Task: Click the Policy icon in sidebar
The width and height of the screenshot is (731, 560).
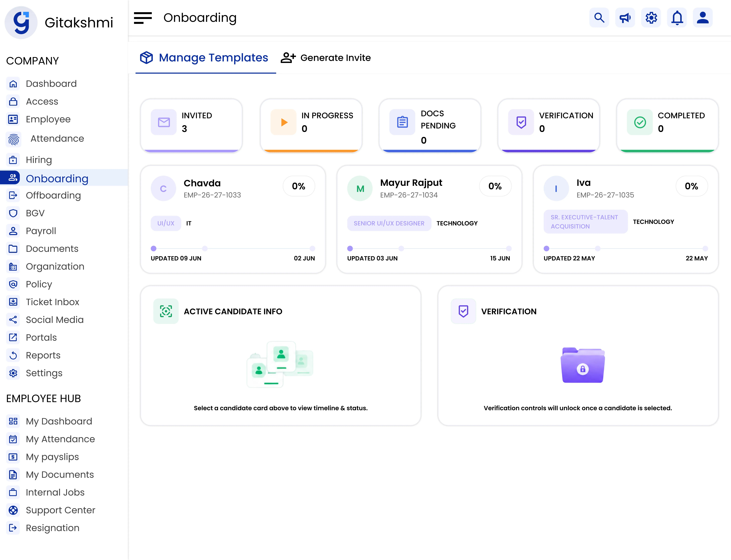Action: coord(13,284)
